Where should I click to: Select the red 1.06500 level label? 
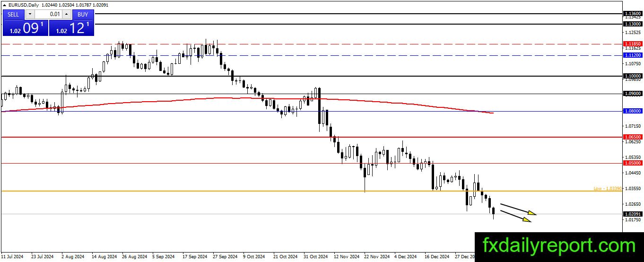[x=633, y=137]
